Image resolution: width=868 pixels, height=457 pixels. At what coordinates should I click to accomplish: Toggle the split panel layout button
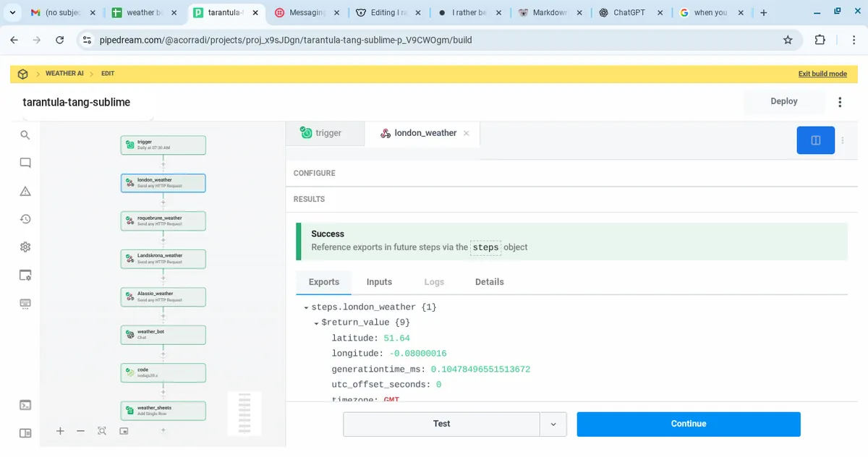[x=815, y=140]
